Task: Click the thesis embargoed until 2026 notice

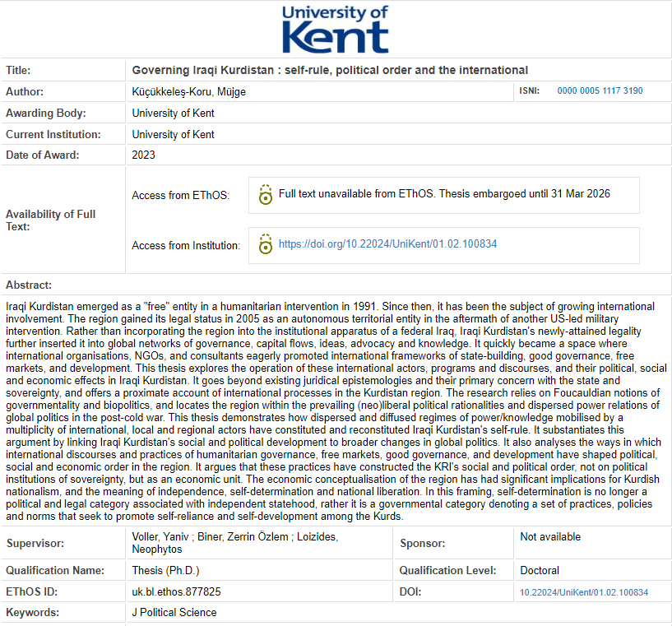Action: coord(444,195)
